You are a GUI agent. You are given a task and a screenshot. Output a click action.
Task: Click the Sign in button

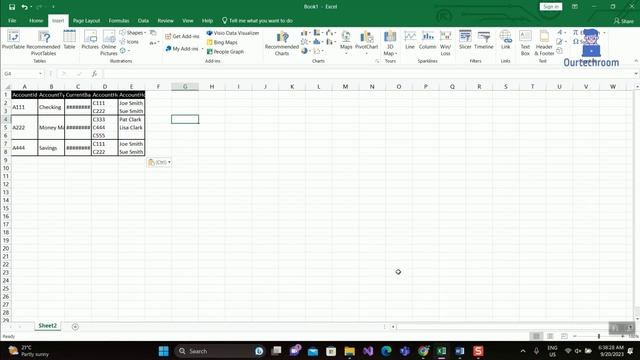coord(551,7)
